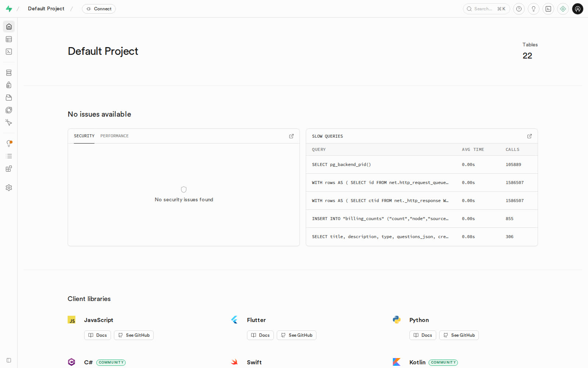Click the Default Project breadcrumb

46,8
